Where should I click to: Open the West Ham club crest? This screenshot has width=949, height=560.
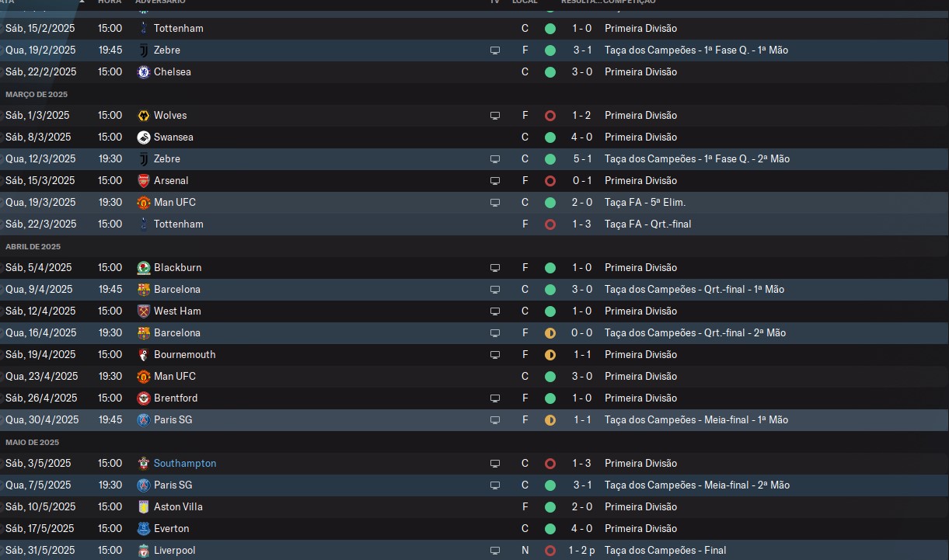click(x=143, y=311)
